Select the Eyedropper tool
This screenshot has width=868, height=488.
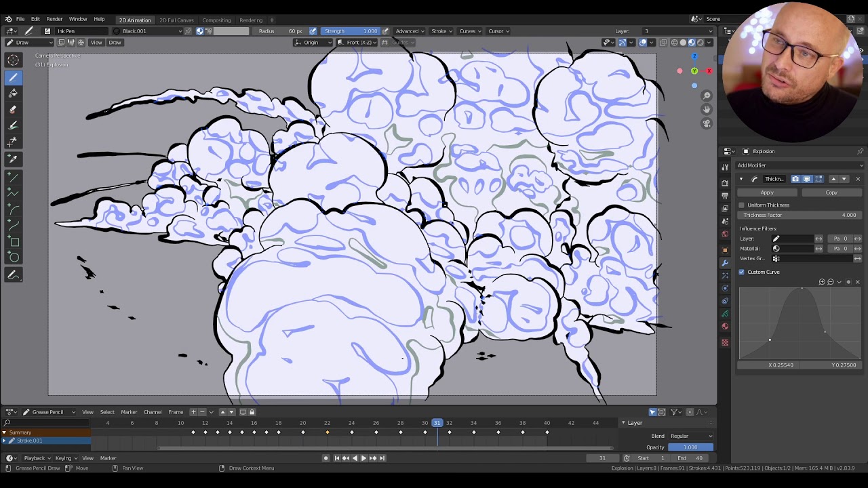click(13, 159)
